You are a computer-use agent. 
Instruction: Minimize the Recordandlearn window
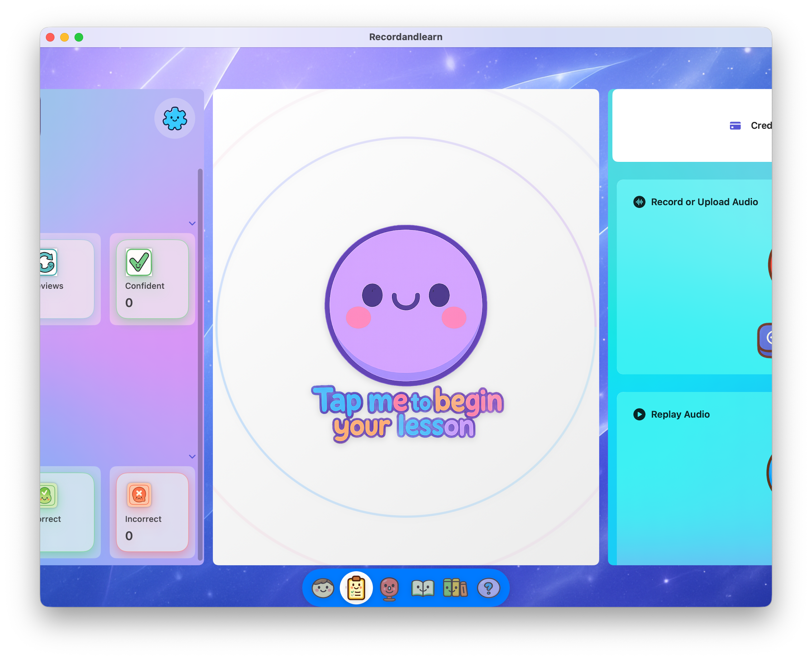(65, 37)
